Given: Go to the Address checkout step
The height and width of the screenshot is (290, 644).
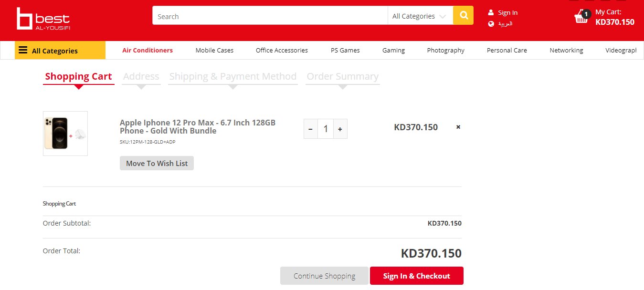Looking at the screenshot, I should [141, 76].
